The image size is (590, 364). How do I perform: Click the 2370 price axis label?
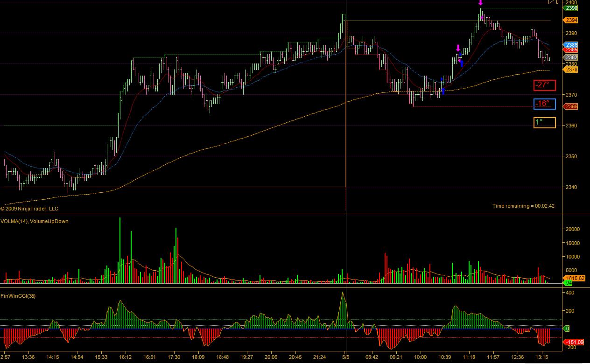click(x=572, y=95)
